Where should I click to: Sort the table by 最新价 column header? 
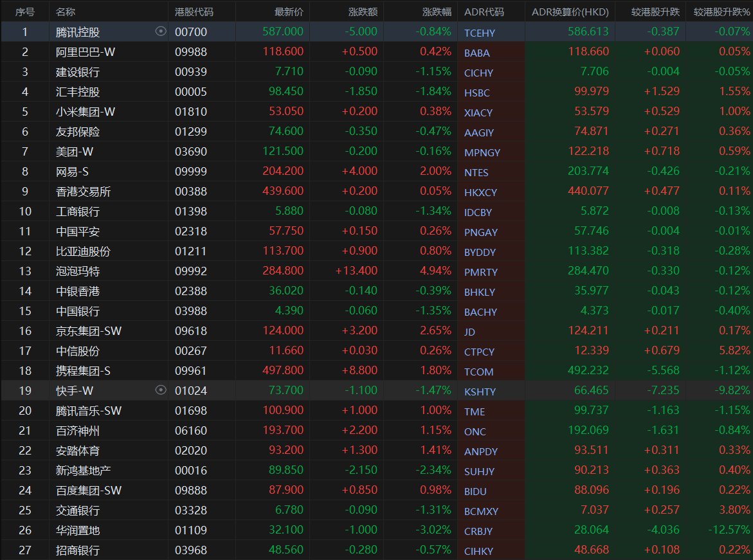point(289,12)
